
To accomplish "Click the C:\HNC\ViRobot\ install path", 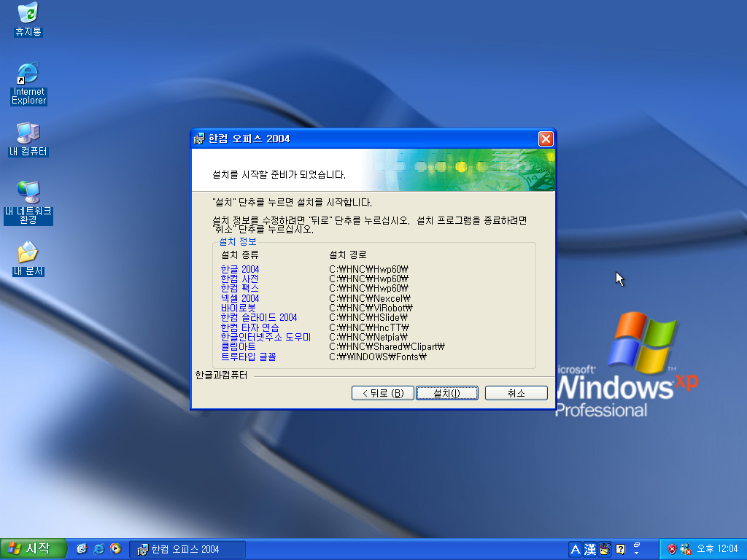I will pyautogui.click(x=371, y=308).
